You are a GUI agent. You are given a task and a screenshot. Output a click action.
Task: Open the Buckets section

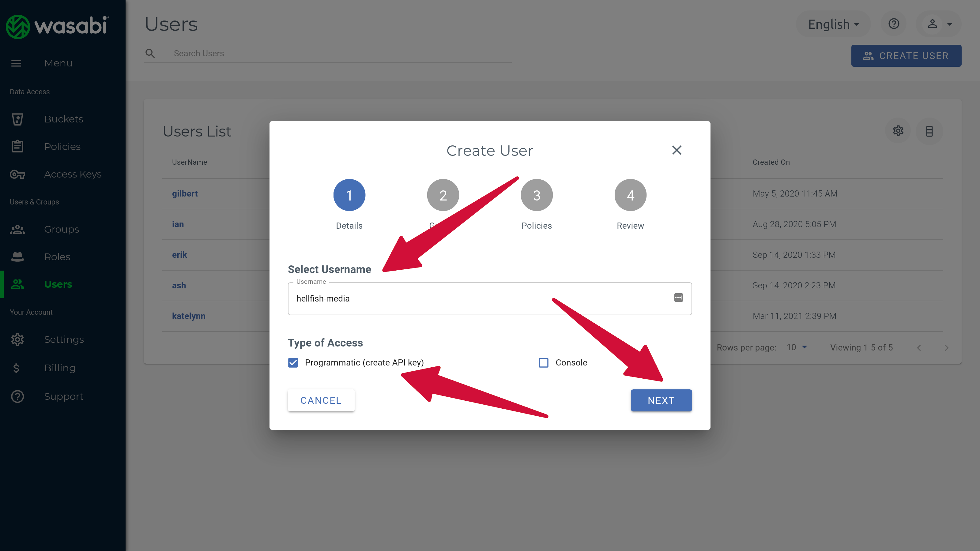[64, 119]
